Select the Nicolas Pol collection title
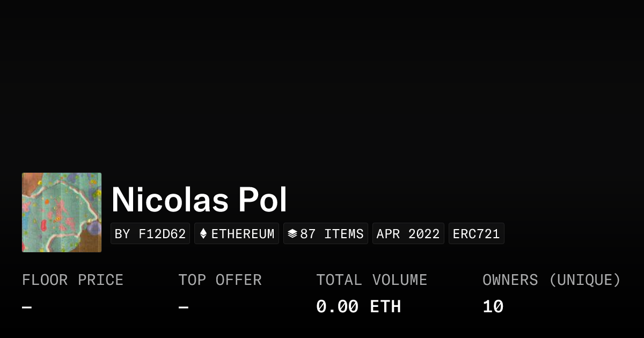Image resolution: width=644 pixels, height=338 pixels. click(x=199, y=200)
